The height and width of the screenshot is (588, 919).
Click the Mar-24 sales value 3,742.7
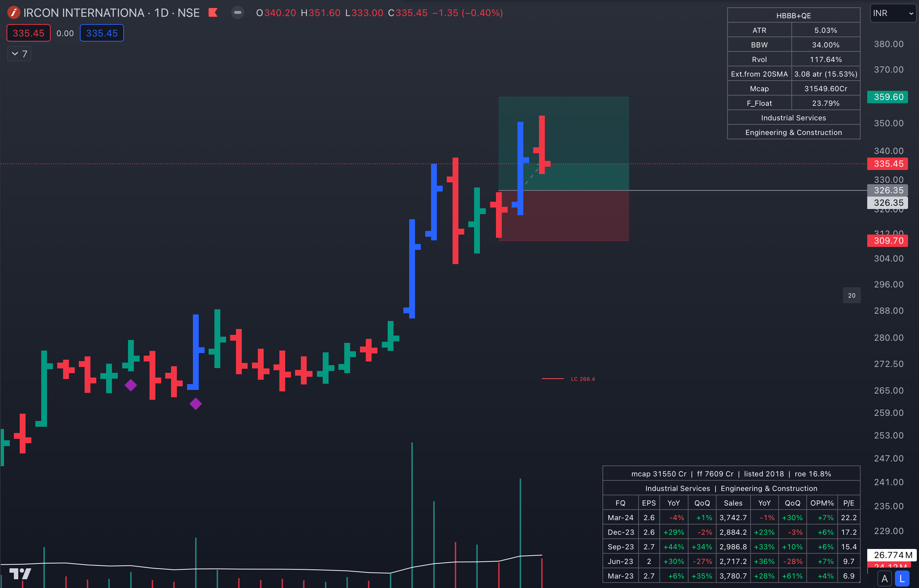(x=733, y=517)
